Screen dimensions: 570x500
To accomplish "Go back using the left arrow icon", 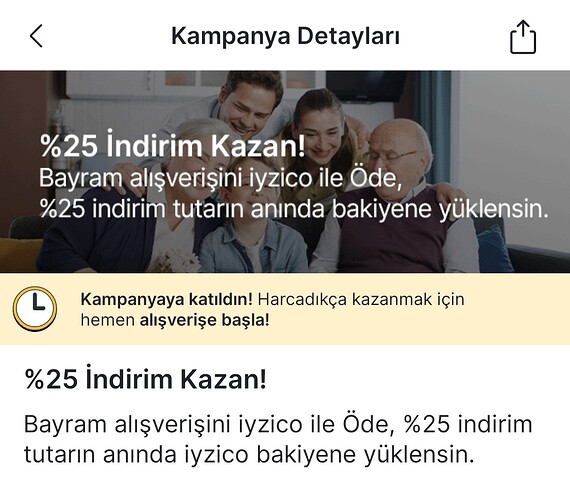I will pos(36,36).
